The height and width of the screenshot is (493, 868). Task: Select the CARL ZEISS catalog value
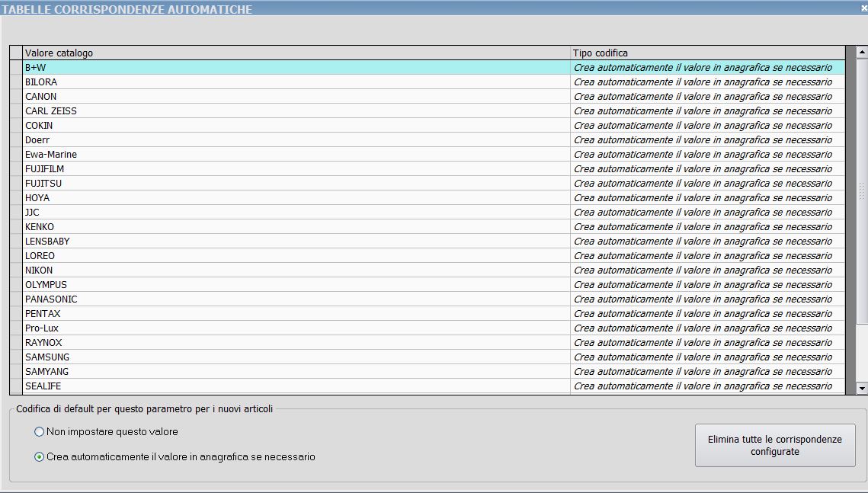[x=296, y=110]
